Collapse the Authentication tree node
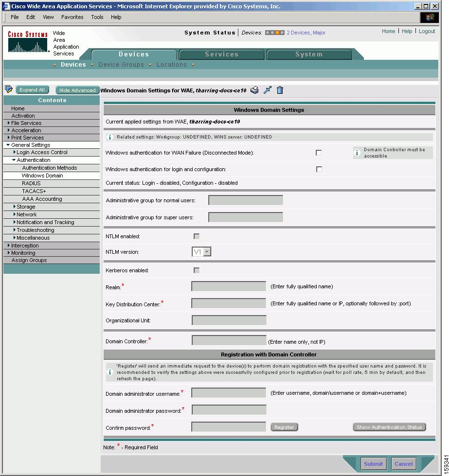Image resolution: width=449 pixels, height=476 pixels. (x=14, y=159)
